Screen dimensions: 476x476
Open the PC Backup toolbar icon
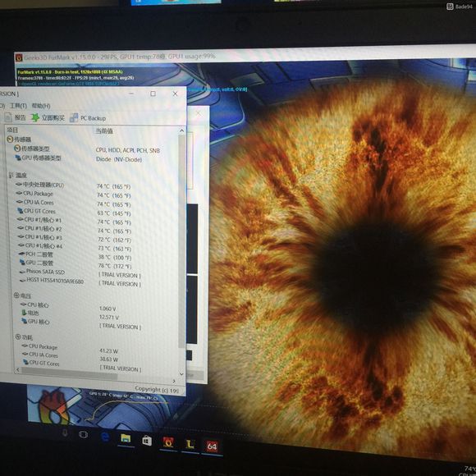pos(74,118)
